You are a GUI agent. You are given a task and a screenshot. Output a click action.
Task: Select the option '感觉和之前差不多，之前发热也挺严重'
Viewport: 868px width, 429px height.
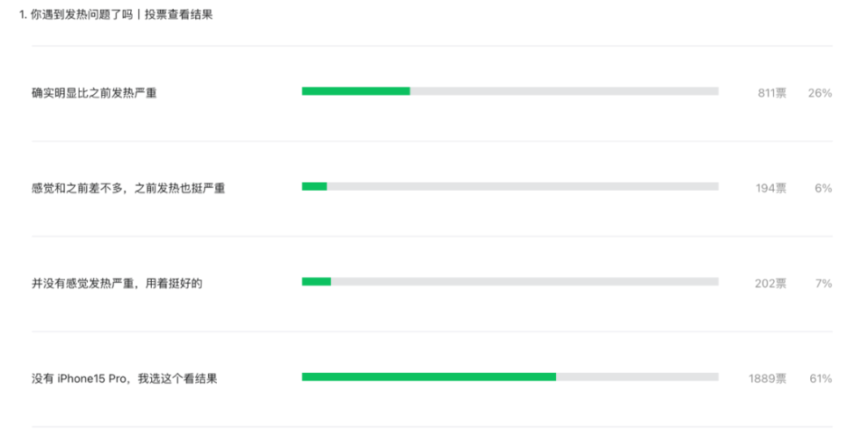pos(128,189)
